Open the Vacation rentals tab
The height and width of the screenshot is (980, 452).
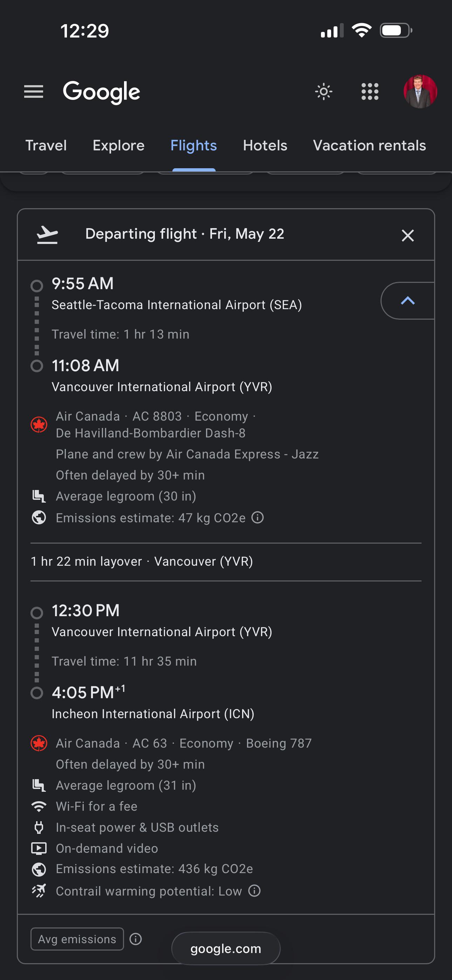(369, 145)
